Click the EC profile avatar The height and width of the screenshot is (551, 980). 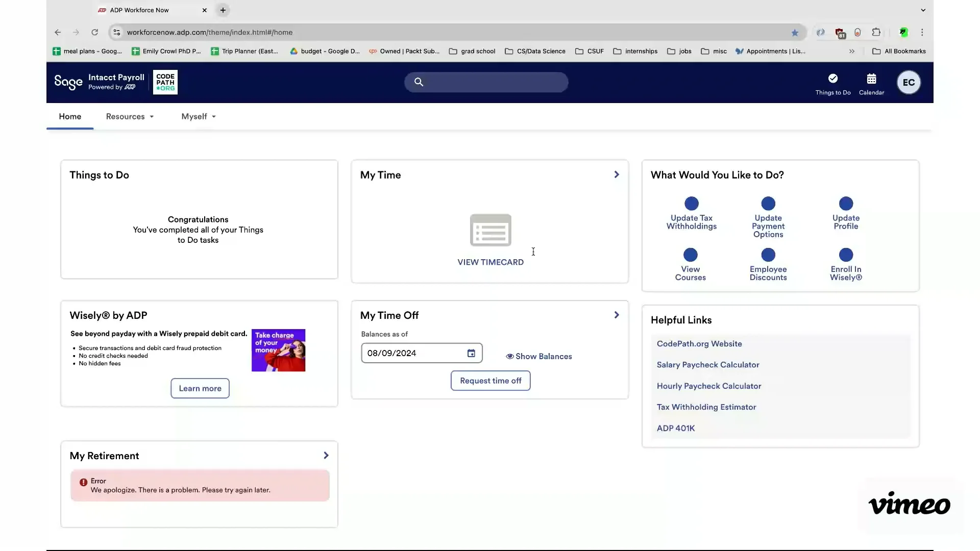pos(909,82)
